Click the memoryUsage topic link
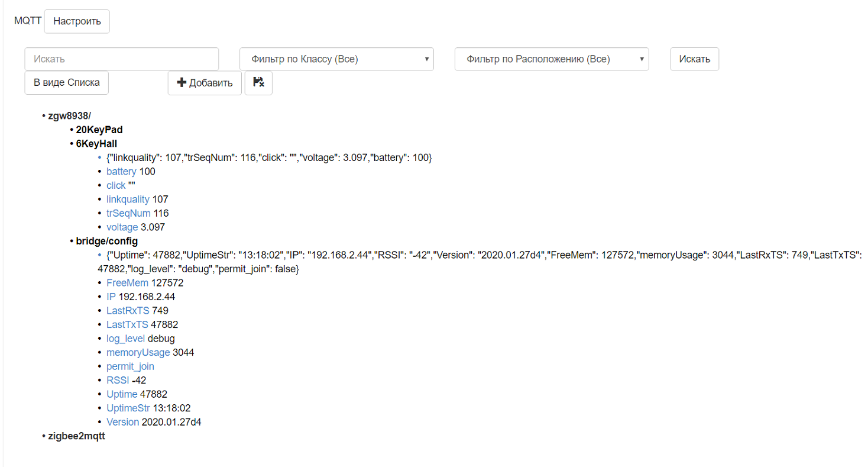This screenshot has height=467, width=868. pyautogui.click(x=138, y=352)
